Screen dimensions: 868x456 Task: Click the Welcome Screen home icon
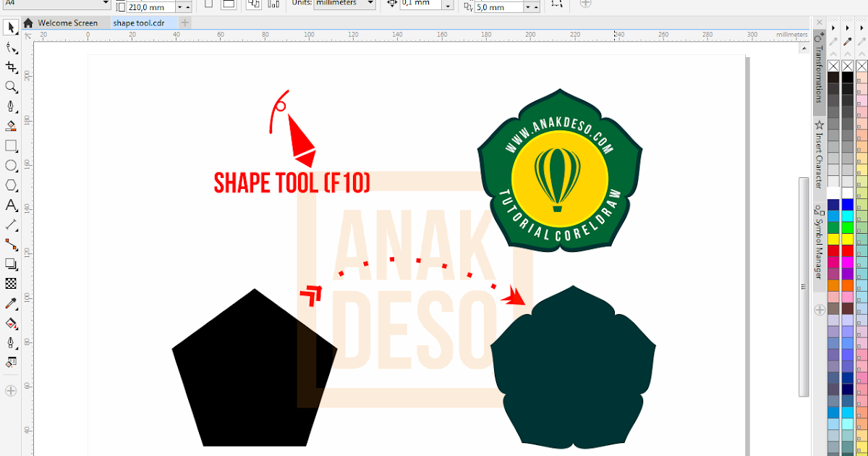(x=28, y=23)
